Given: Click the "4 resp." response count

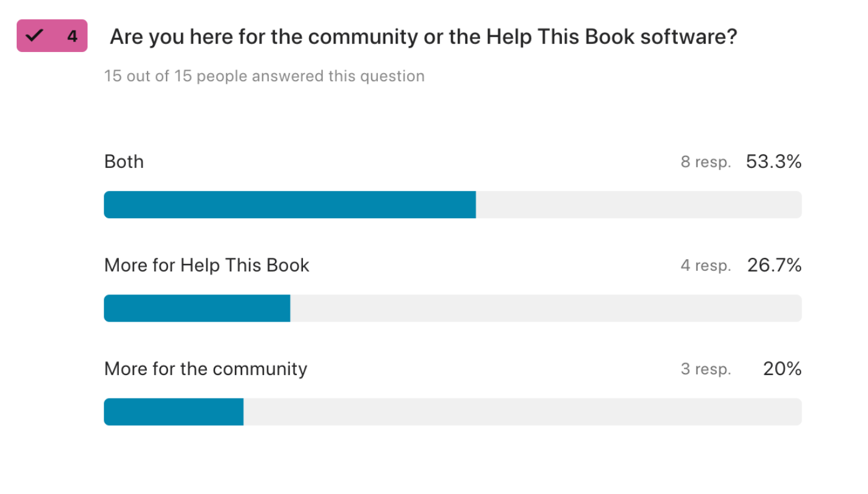Looking at the screenshot, I should (x=706, y=266).
